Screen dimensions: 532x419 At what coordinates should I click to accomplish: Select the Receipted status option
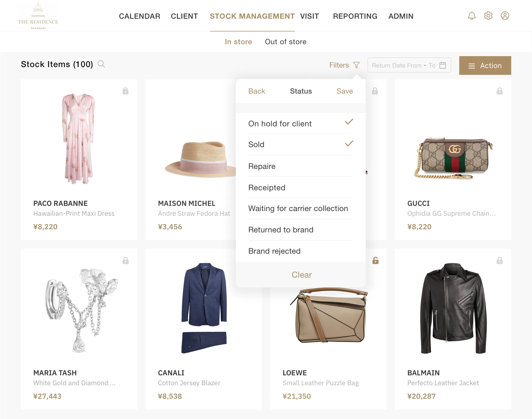point(301,187)
